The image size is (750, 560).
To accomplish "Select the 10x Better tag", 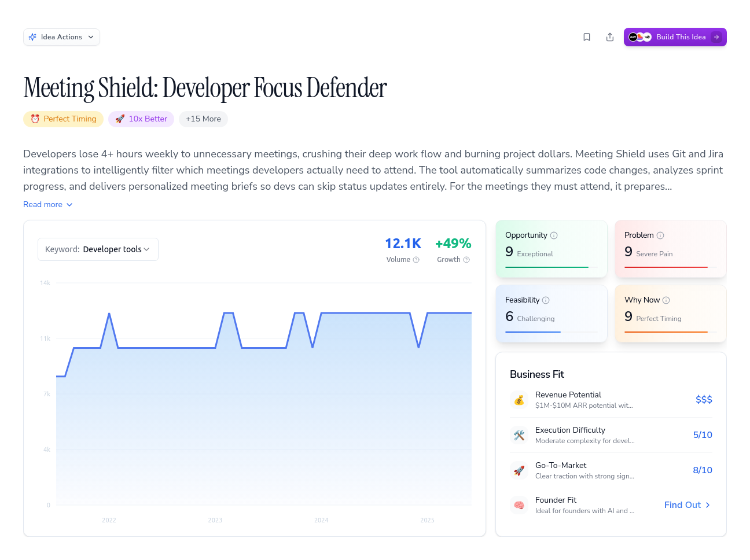I will pos(141,119).
